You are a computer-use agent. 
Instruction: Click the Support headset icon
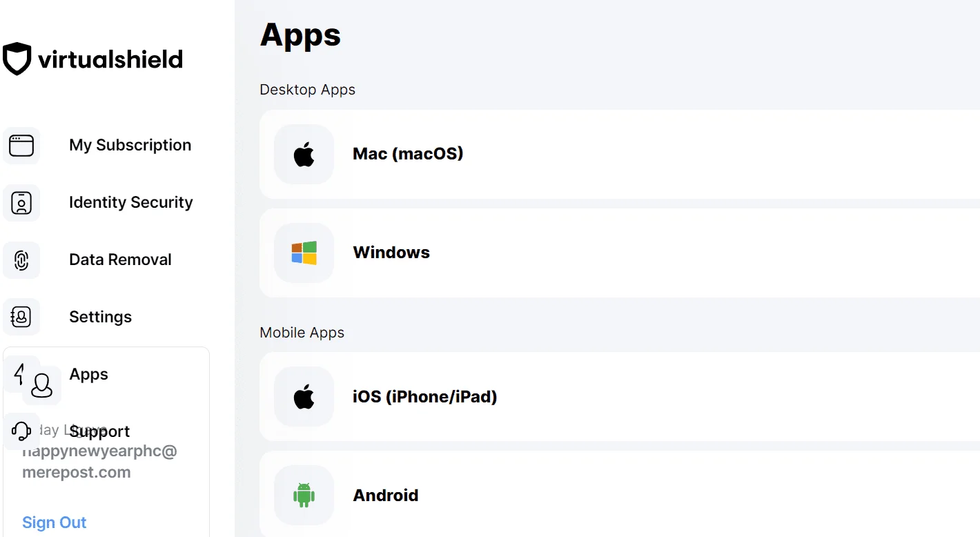(21, 431)
